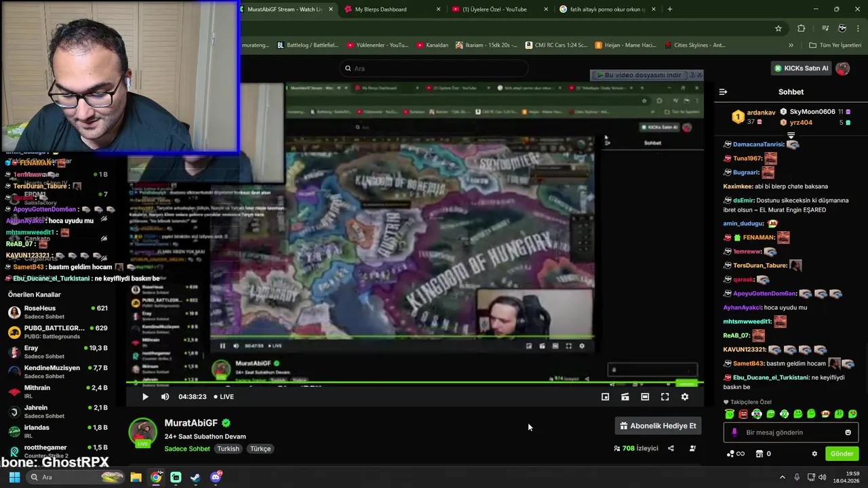The image size is (868, 488).
Task: Open Steam from the taskbar
Action: coord(196,477)
